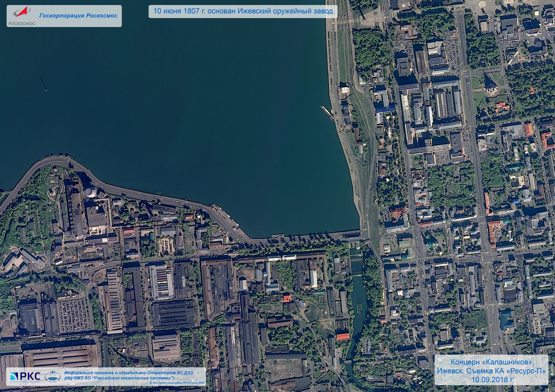Viewport: 555px width, 392px height.
Task: Click the date "10.09.2018 г."
Action: [x=492, y=379]
